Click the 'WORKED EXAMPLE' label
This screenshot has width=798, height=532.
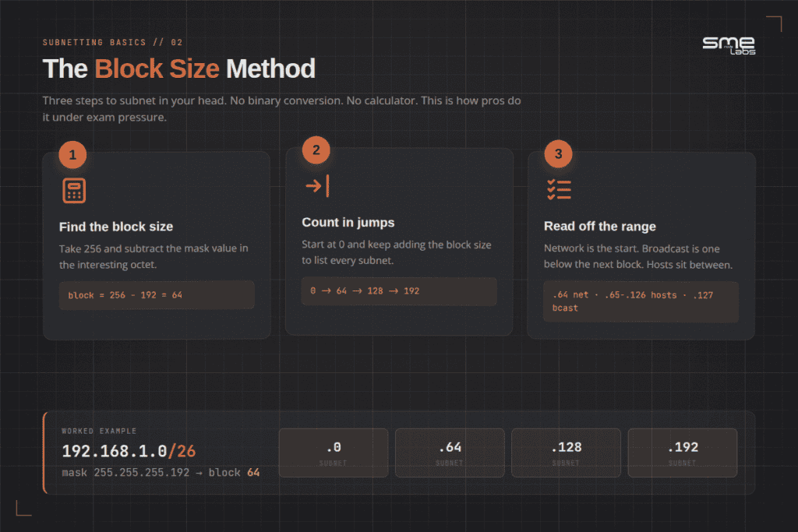pyautogui.click(x=99, y=431)
